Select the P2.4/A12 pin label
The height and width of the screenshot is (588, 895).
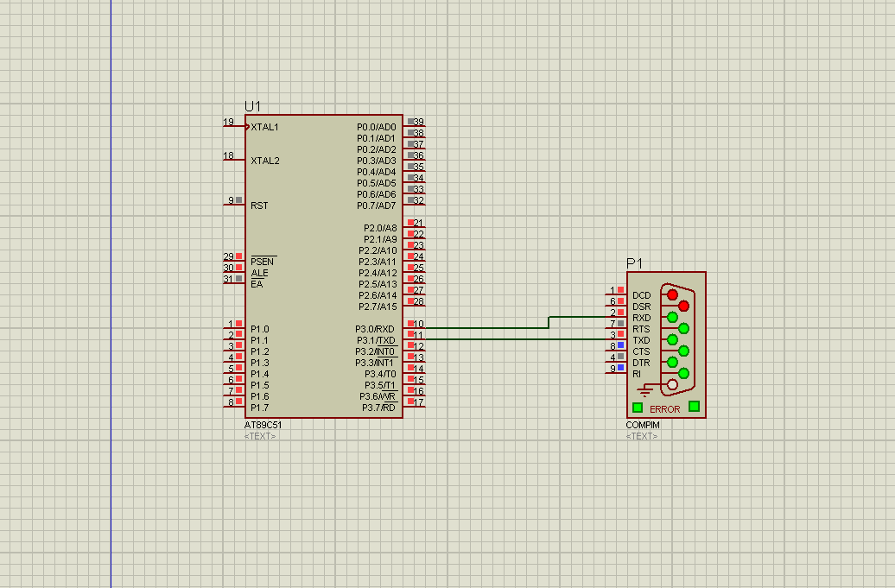tap(378, 273)
